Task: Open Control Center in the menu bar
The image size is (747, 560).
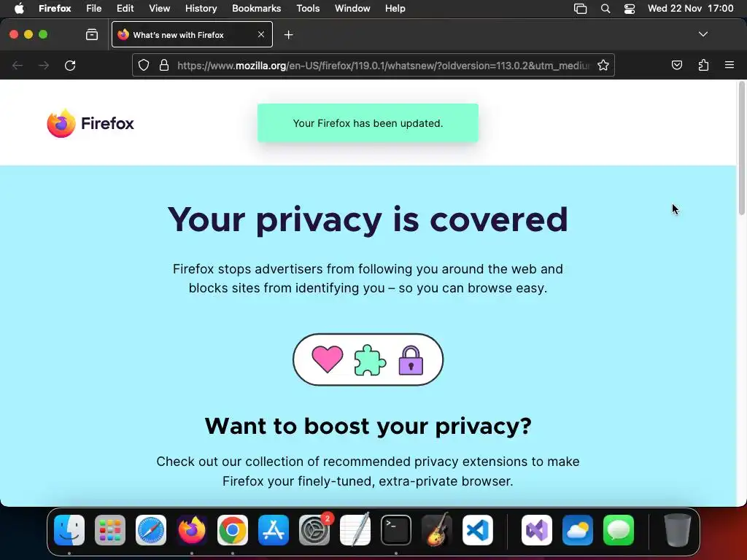Action: (x=630, y=9)
